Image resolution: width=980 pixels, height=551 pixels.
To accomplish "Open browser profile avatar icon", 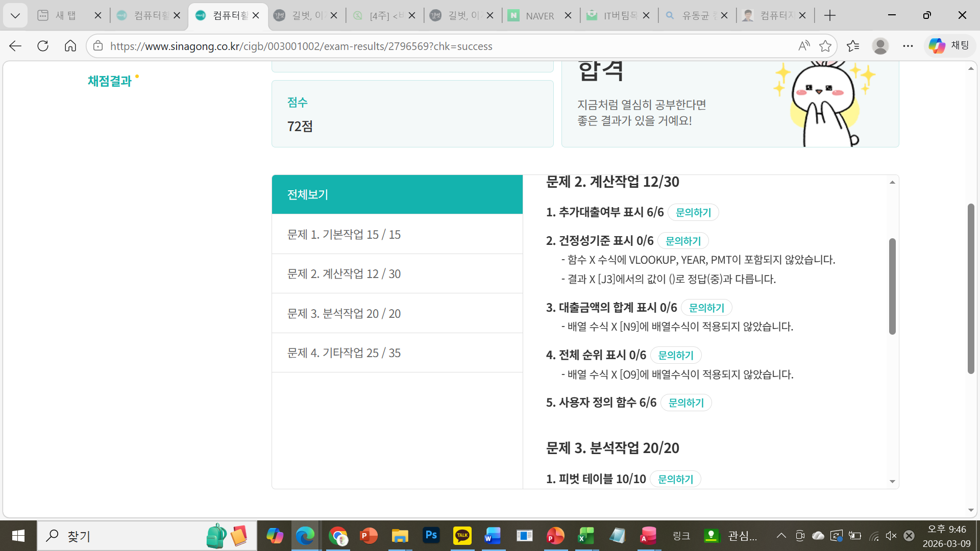I will pyautogui.click(x=880, y=46).
